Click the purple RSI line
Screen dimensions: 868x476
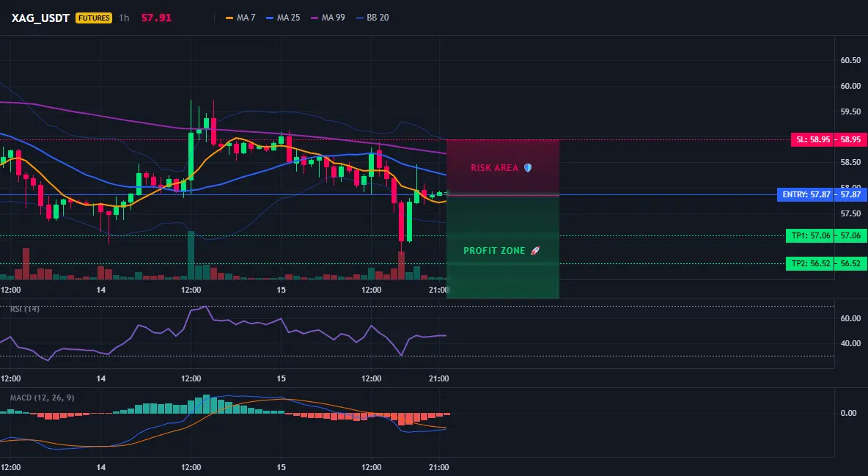(221, 334)
